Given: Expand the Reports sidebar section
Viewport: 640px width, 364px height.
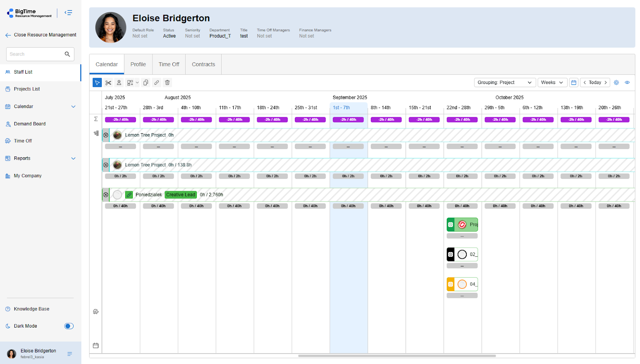Looking at the screenshot, I should pos(73,158).
